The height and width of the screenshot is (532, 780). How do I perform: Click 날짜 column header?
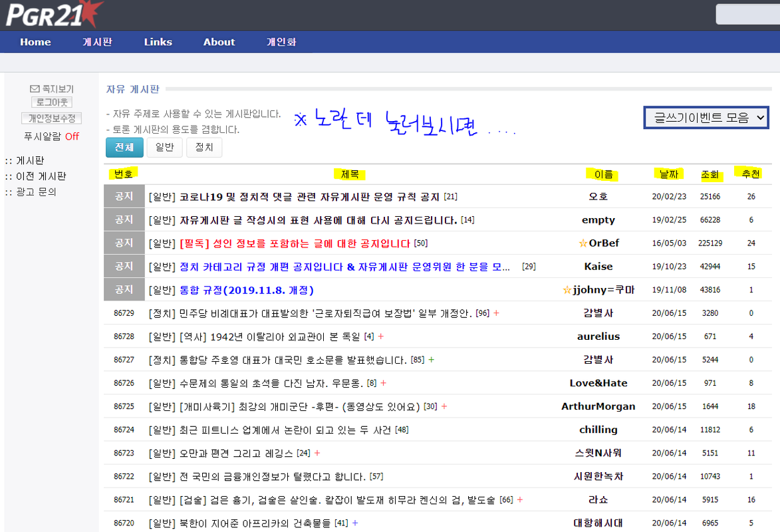669,174
